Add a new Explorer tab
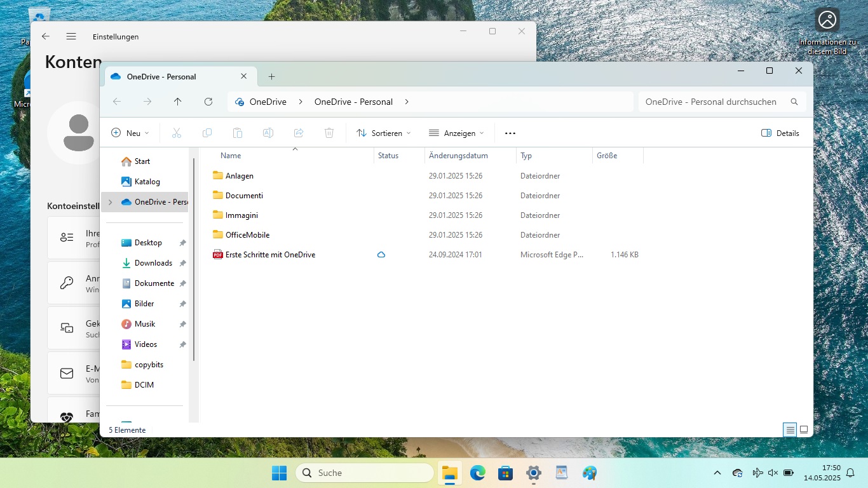 click(271, 77)
